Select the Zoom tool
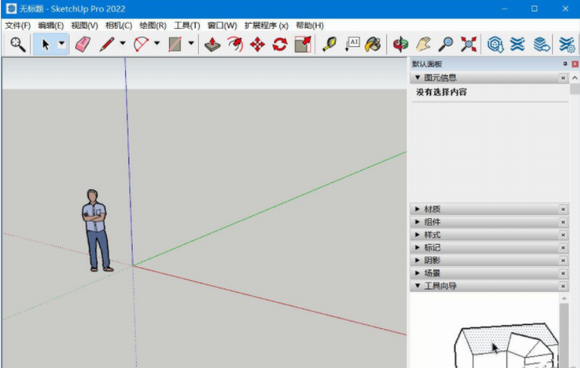The width and height of the screenshot is (580, 368). coord(446,44)
